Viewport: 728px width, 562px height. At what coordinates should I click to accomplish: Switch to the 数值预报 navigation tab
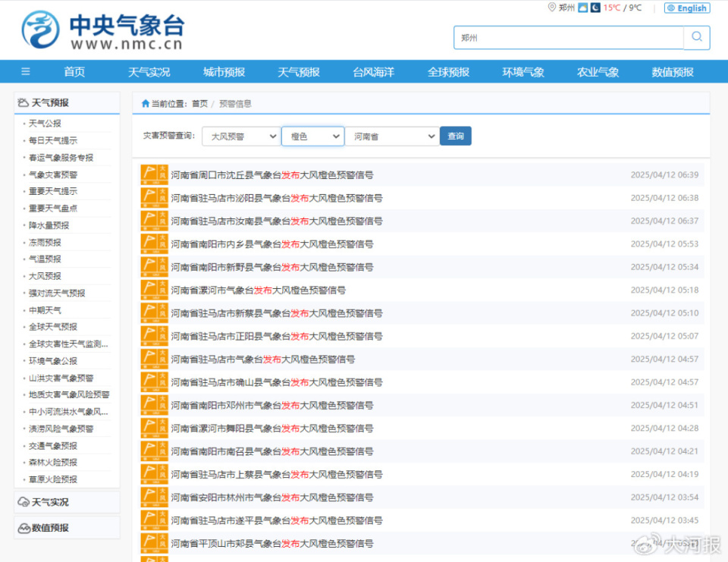coord(672,71)
